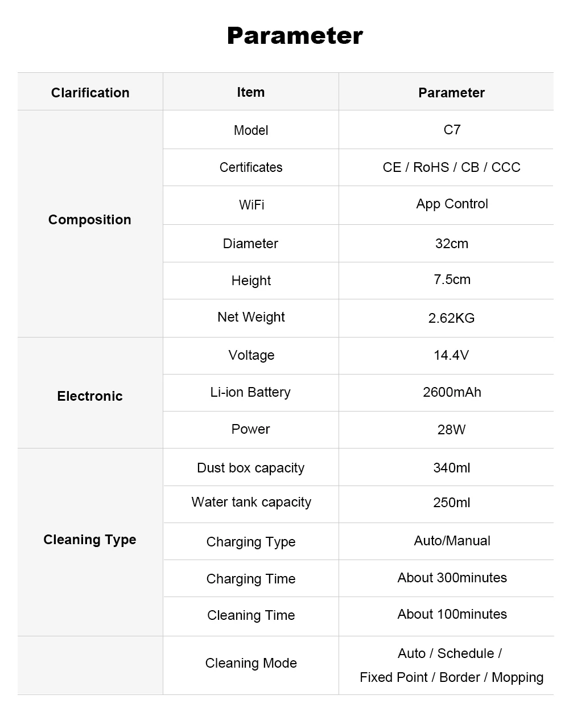Select the CE / RoHS / CB / CCC cell
569x728 pixels.
pyautogui.click(x=452, y=167)
